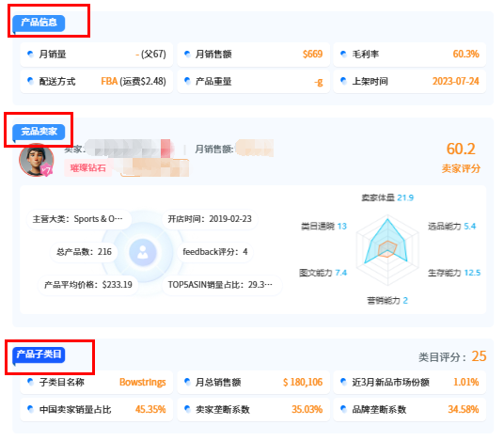This screenshot has height=441, width=504.
Task: Click the blue bullet beside 配送方式
Action: coord(30,81)
